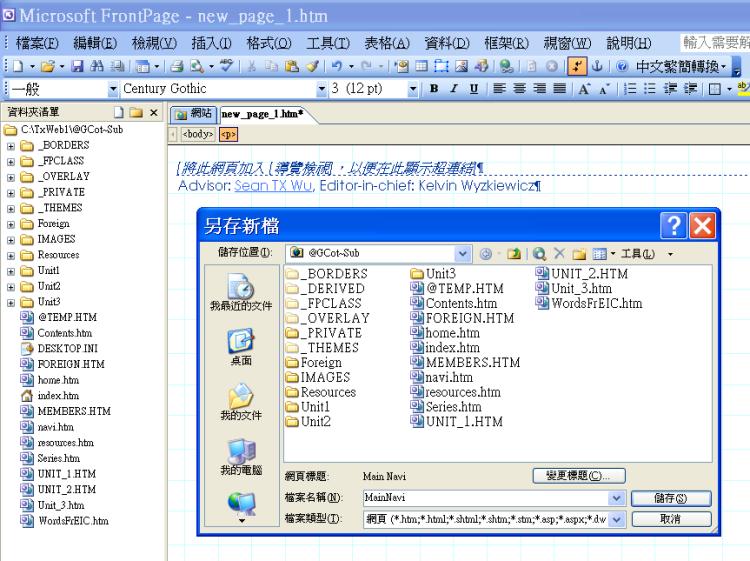
Task: Select index.htm in the dialog file list
Action: click(451, 348)
